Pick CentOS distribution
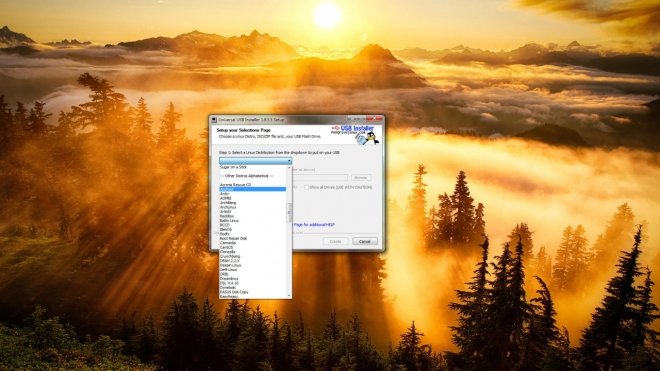 [226, 248]
